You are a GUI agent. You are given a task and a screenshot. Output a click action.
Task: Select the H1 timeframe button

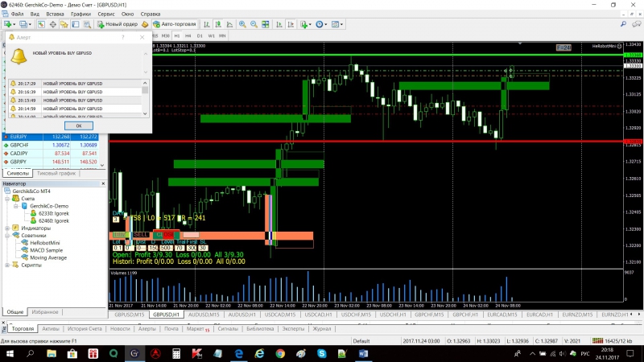(x=177, y=35)
